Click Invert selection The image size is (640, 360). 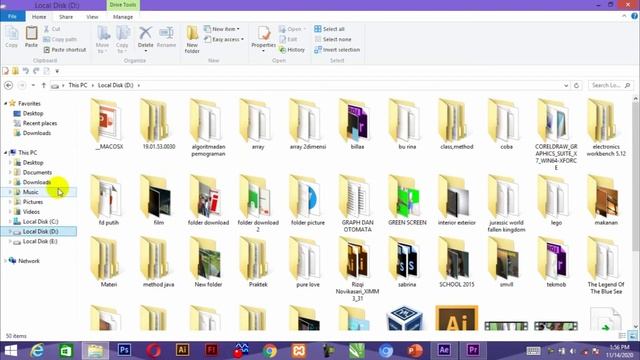click(337, 50)
